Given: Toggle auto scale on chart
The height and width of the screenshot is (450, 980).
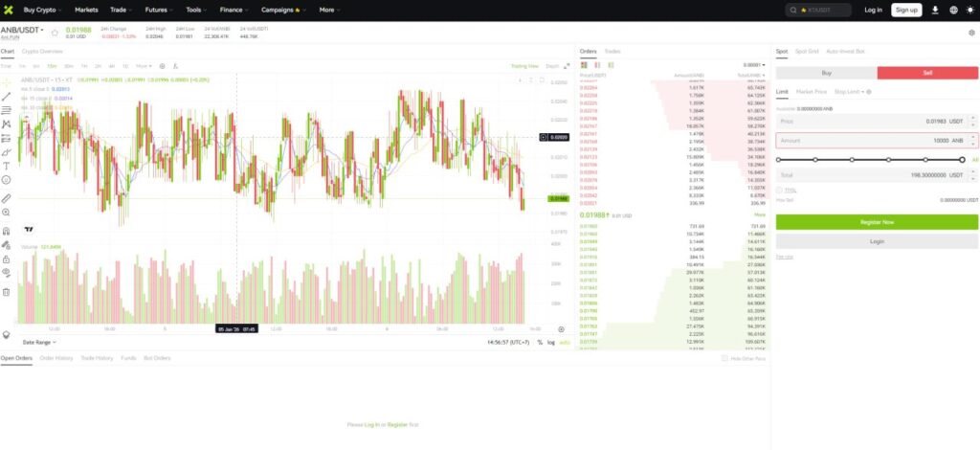Looking at the screenshot, I should (x=565, y=342).
